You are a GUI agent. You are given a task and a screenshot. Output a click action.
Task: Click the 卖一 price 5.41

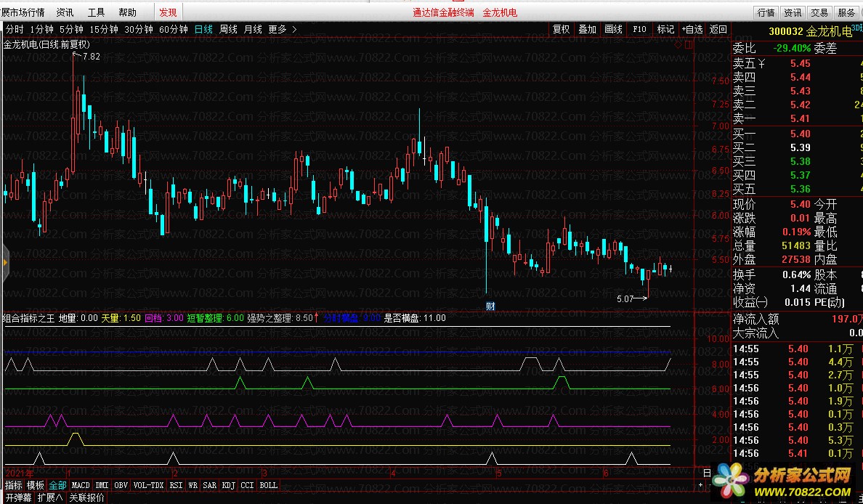(x=801, y=118)
